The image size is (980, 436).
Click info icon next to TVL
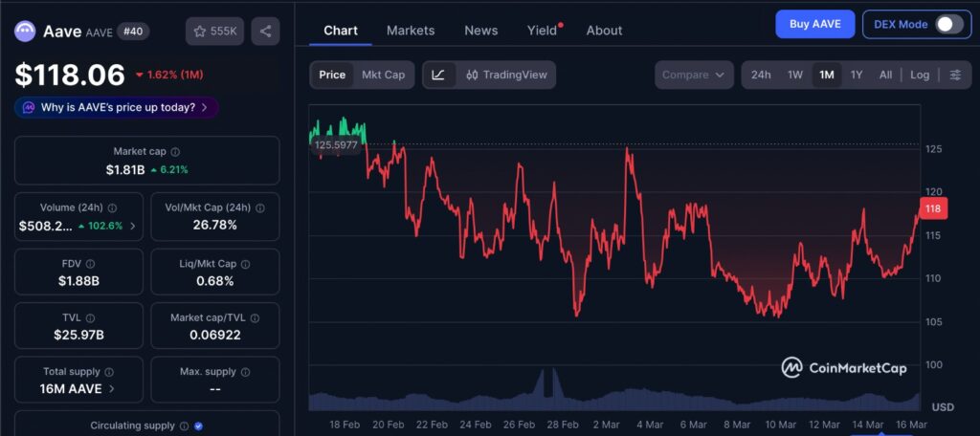(91, 318)
